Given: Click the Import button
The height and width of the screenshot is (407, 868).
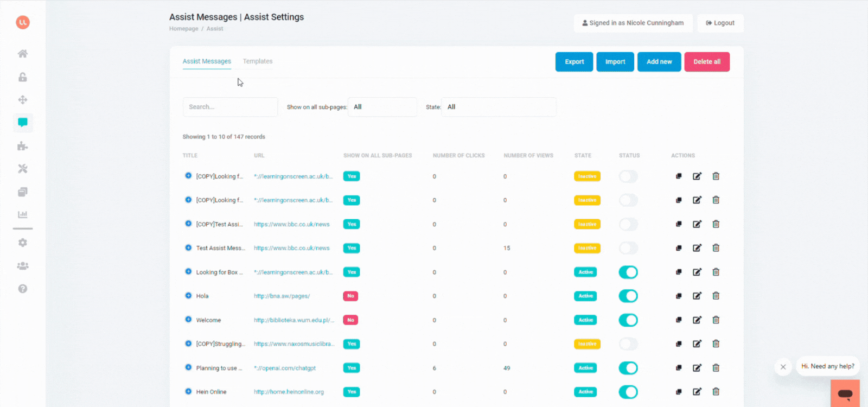Looking at the screenshot, I should 615,62.
